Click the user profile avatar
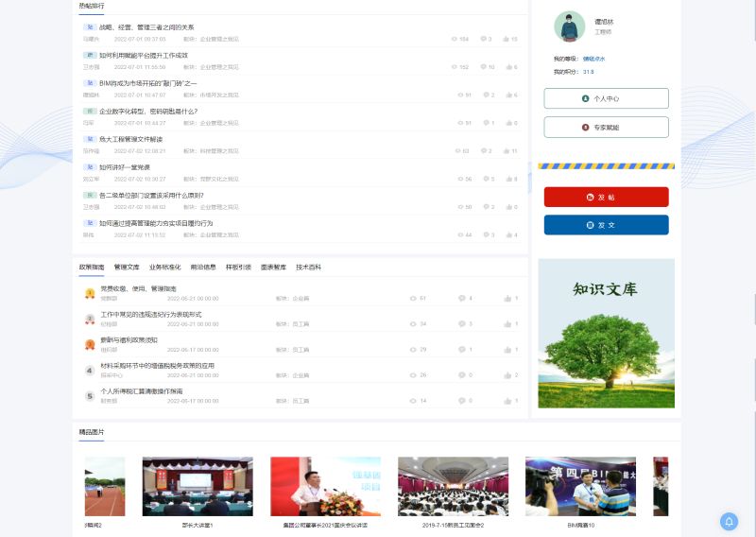 569,26
